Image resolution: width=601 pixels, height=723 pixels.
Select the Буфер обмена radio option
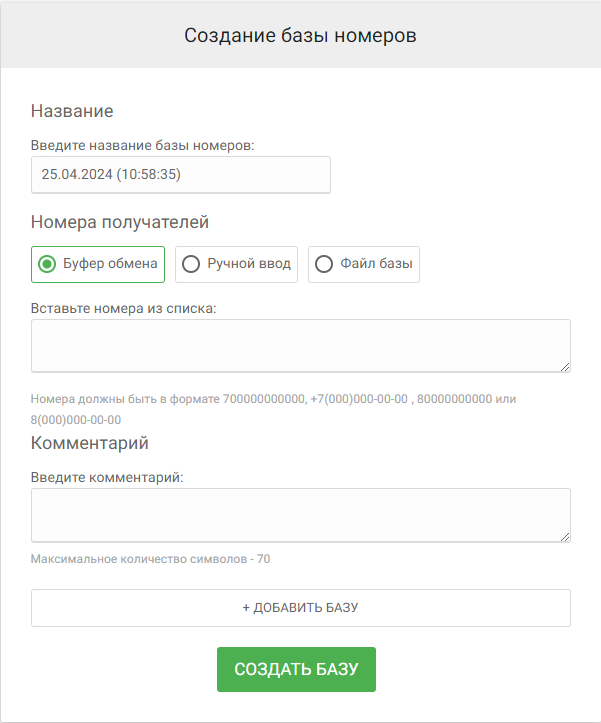[x=98, y=264]
